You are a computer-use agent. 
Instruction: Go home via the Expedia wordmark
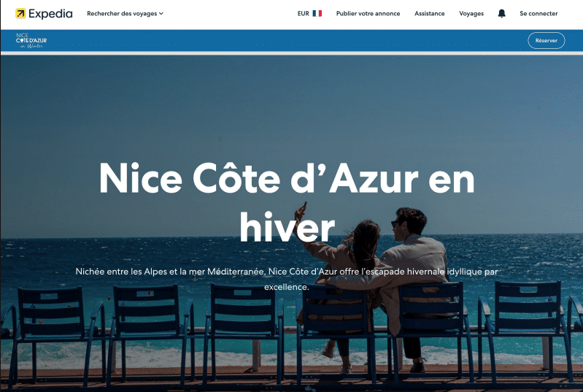50,14
